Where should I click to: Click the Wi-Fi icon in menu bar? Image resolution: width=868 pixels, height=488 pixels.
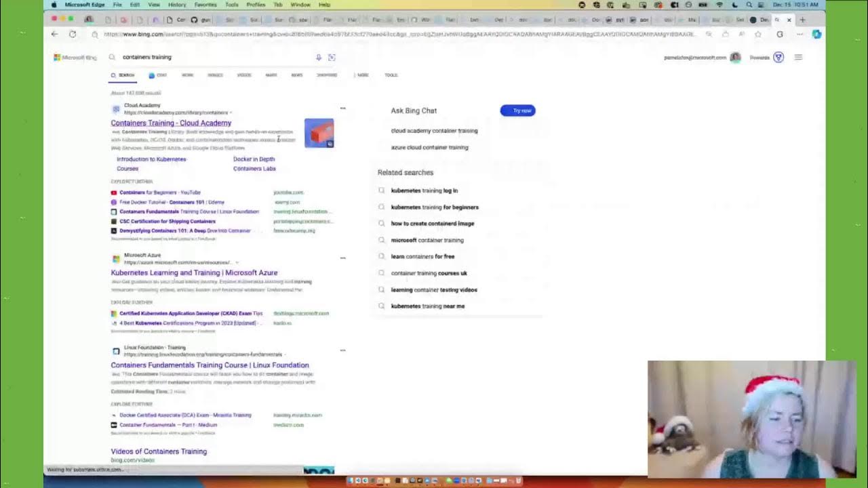click(719, 5)
